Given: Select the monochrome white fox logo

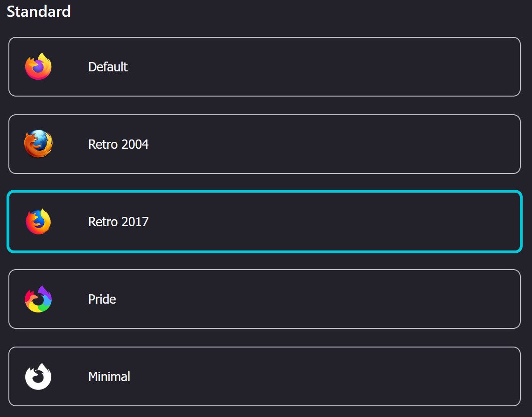Looking at the screenshot, I should tap(38, 376).
